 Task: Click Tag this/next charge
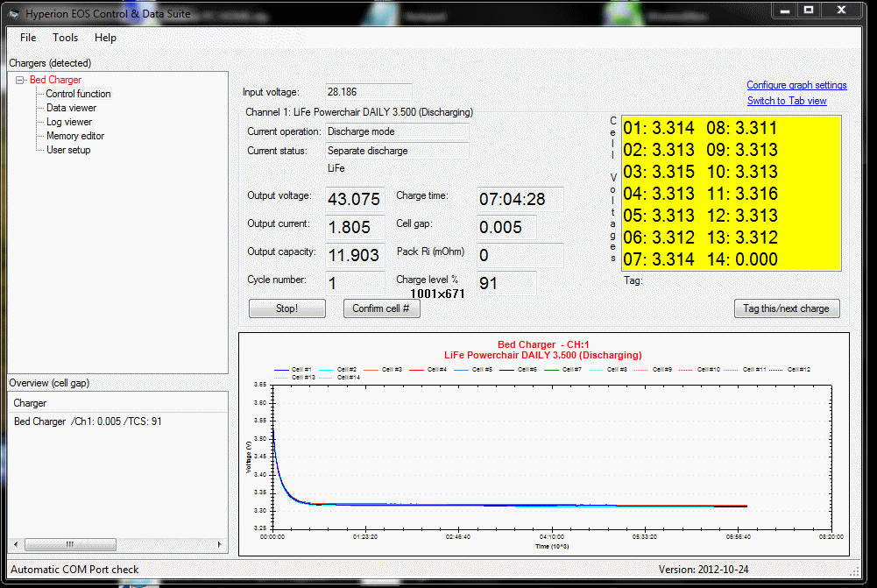tap(786, 308)
